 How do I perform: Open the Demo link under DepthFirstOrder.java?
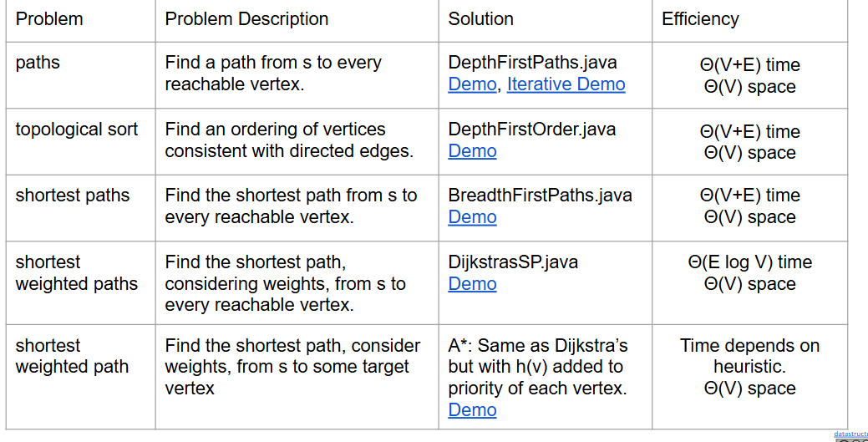(x=472, y=151)
